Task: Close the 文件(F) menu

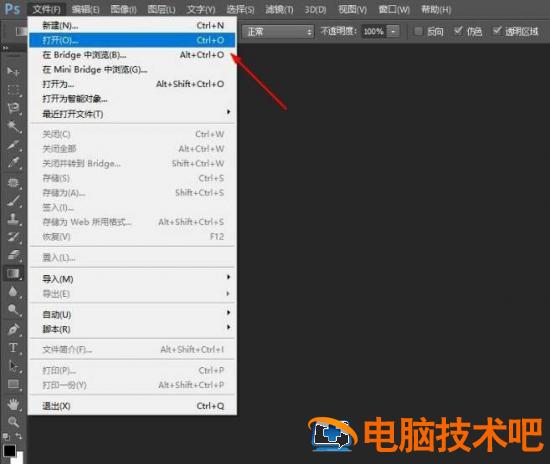Action: click(x=46, y=9)
